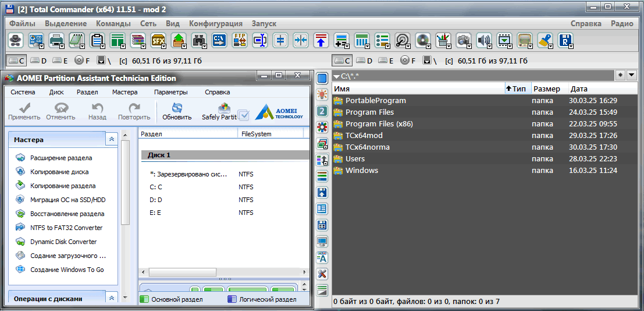Click the binoculars search icon
This screenshot has height=311, width=644.
(199, 40)
